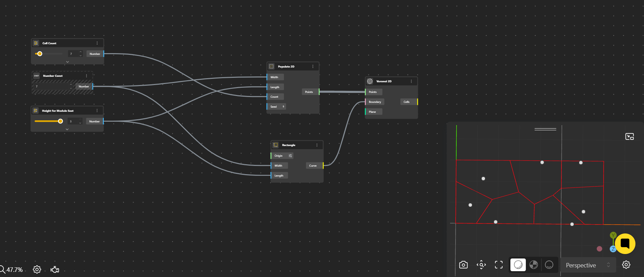Open viewport settings gear beside Perspective
The width and height of the screenshot is (644, 277).
pos(626,265)
